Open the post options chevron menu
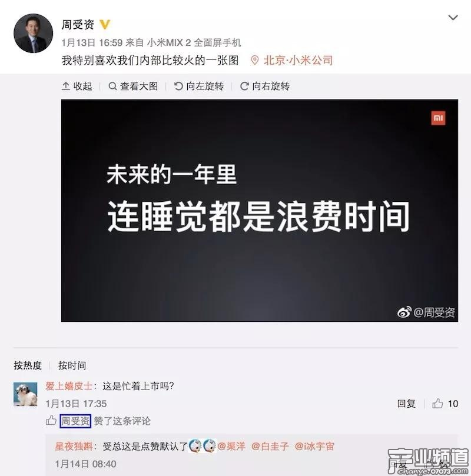The image size is (471, 476). click(453, 18)
